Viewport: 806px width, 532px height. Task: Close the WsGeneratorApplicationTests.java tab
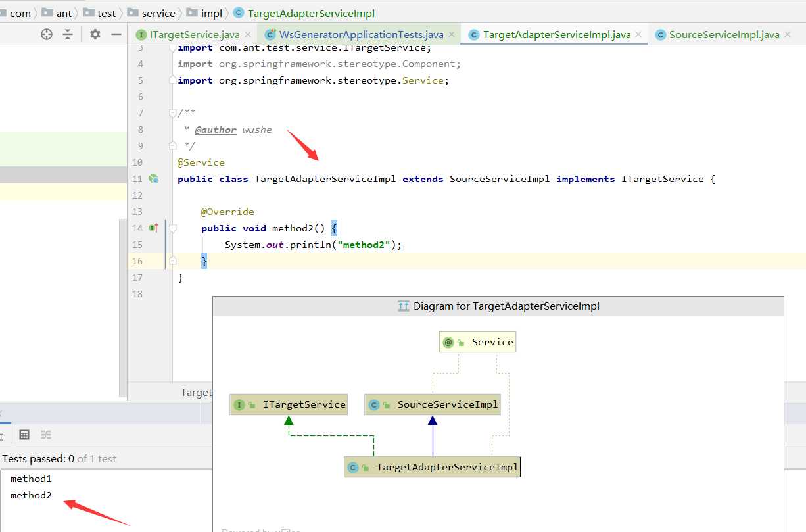[452, 34]
